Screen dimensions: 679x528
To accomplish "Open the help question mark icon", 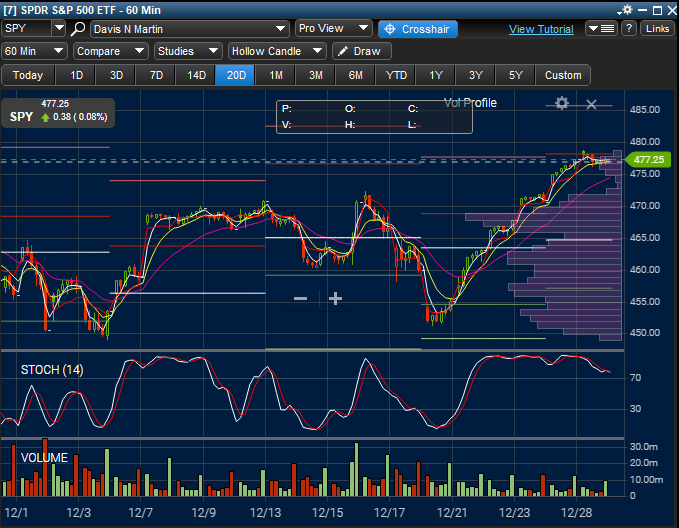I will point(628,29).
